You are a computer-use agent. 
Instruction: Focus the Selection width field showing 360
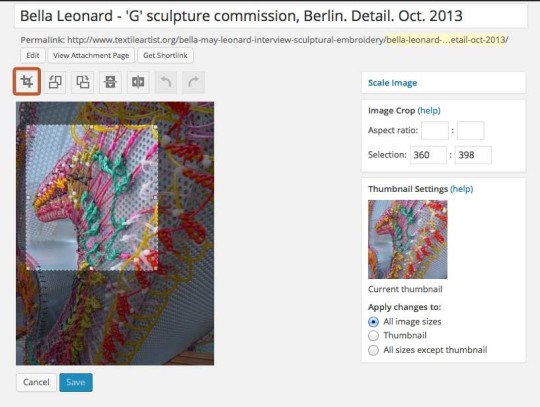[x=428, y=155]
